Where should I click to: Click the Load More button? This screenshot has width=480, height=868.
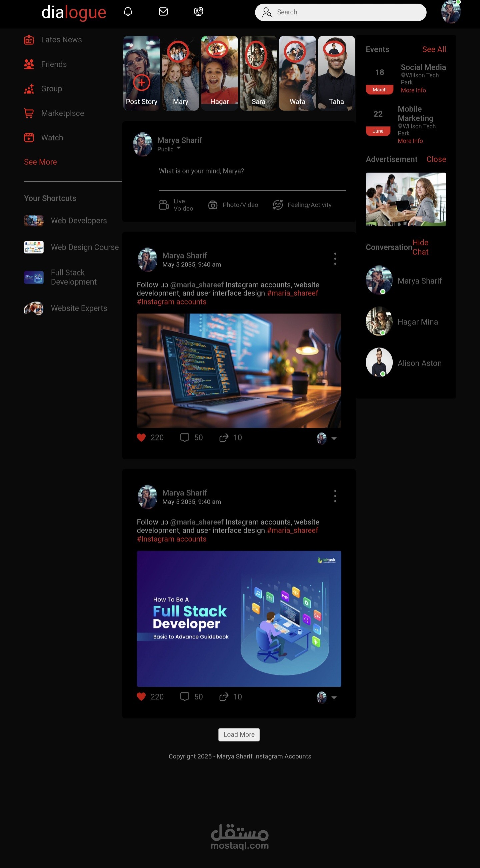point(239,735)
